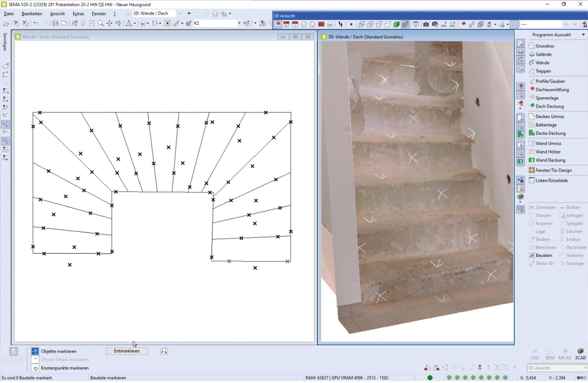Enable Objekte markieren mode
This screenshot has width=588, height=383.
point(35,351)
